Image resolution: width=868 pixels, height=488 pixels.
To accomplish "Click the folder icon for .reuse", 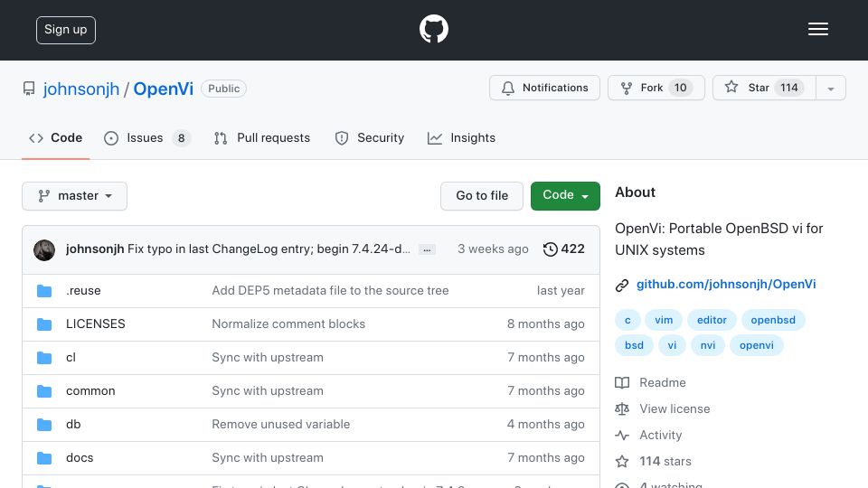I will [x=44, y=291].
